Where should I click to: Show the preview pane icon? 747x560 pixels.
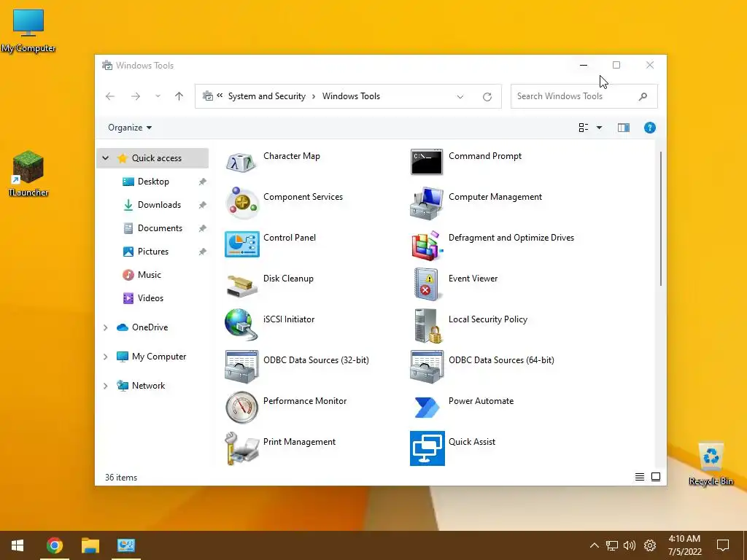[624, 128]
